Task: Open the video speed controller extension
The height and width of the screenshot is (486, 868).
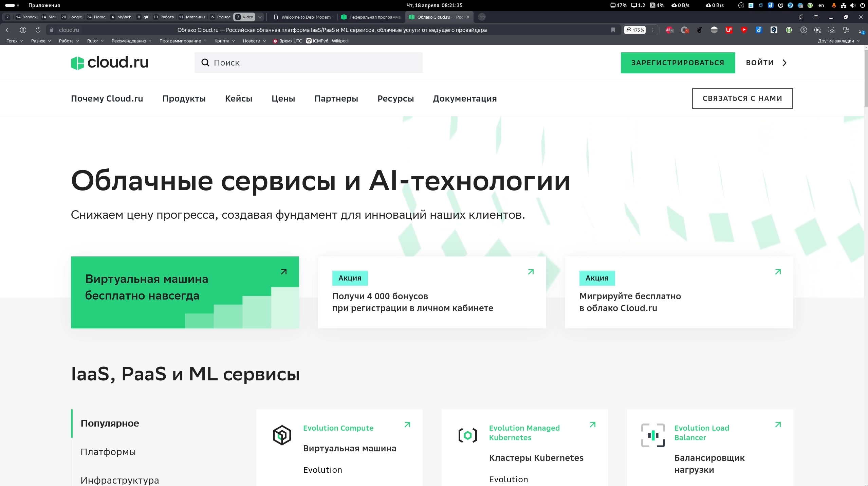Action: pos(818,30)
